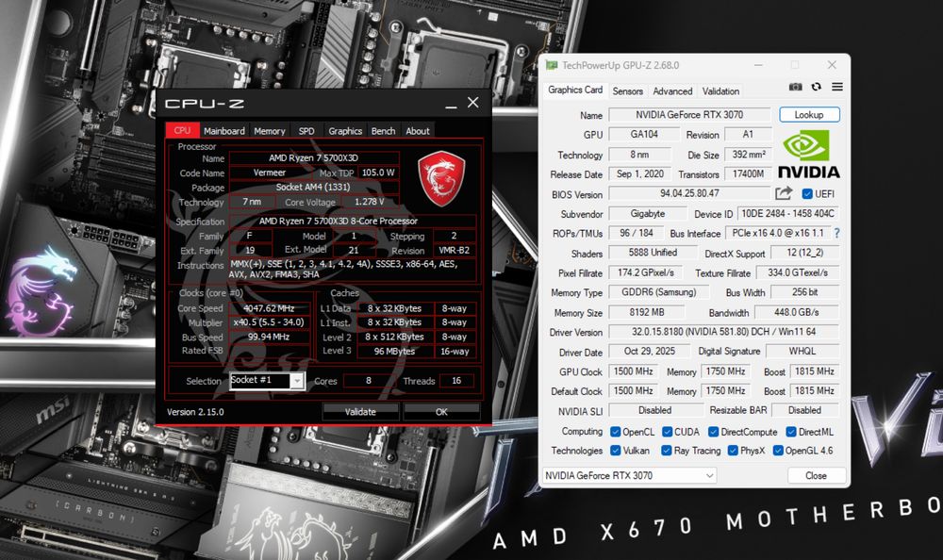Click the GPU Name field NVIDIA GeForce RTX 3070
This screenshot has width=943, height=560.
pyautogui.click(x=689, y=114)
